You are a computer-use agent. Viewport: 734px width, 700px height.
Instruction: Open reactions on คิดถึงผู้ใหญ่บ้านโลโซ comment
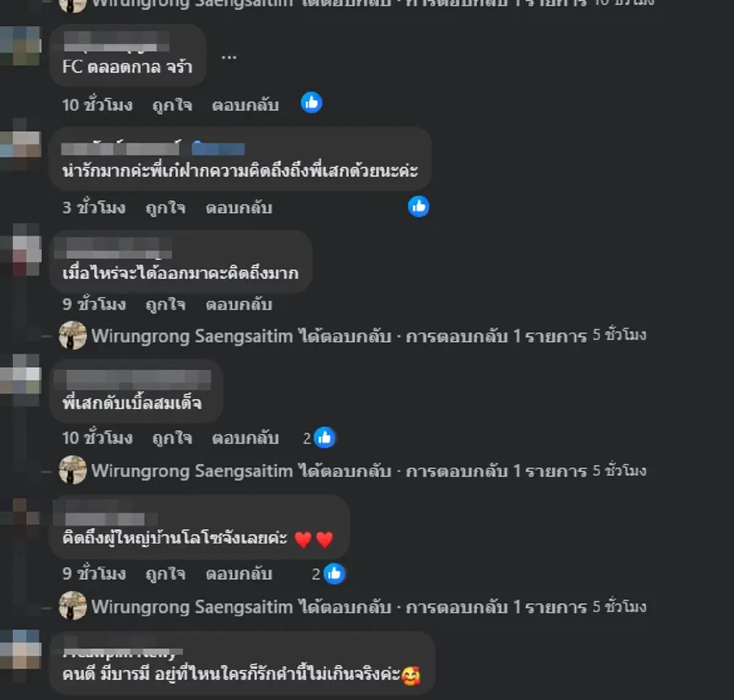pos(328,573)
